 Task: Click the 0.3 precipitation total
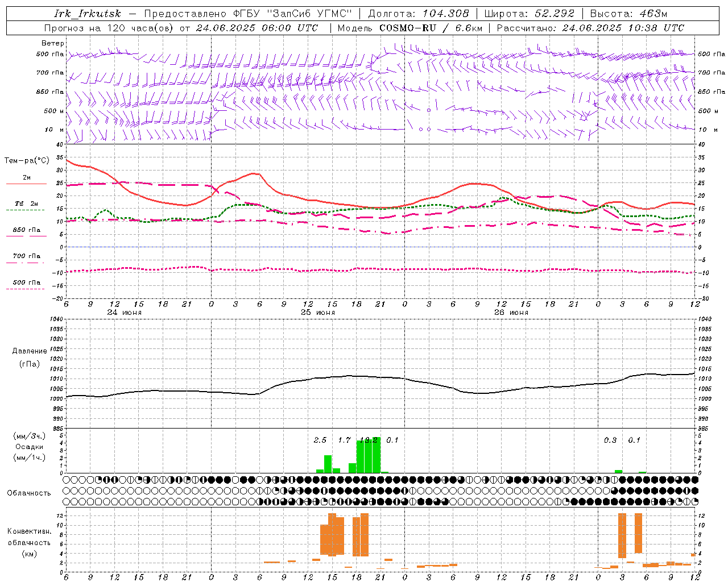[610, 440]
